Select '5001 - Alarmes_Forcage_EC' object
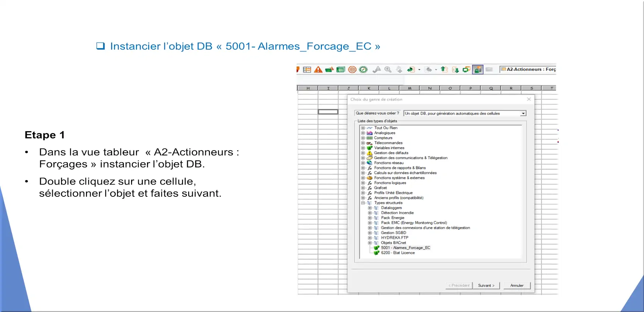This screenshot has height=312, width=644. coord(405,248)
